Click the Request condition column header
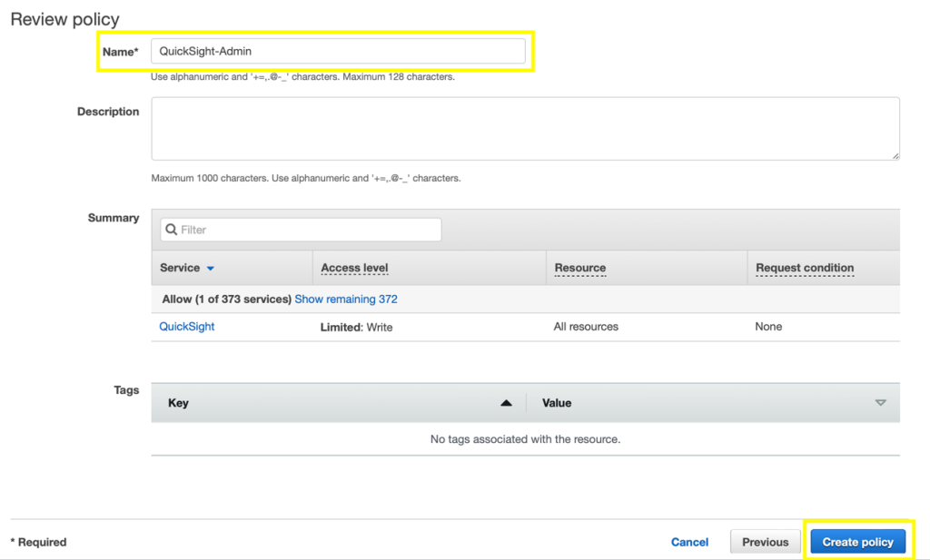Screen dimensions: 930x560 pos(805,268)
